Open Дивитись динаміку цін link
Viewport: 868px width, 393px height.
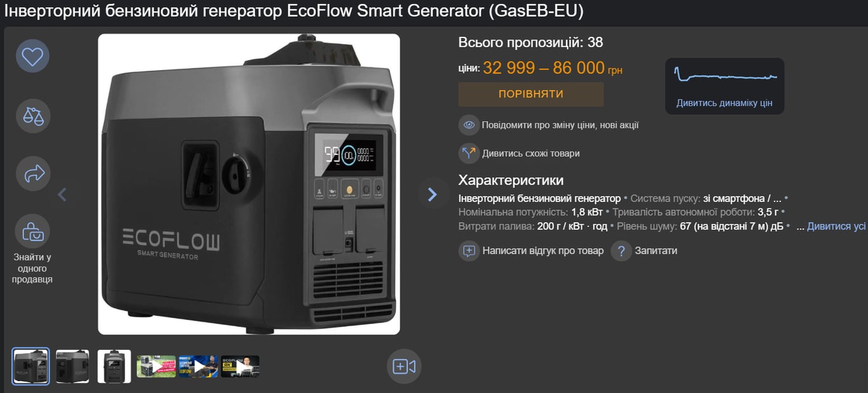point(724,103)
